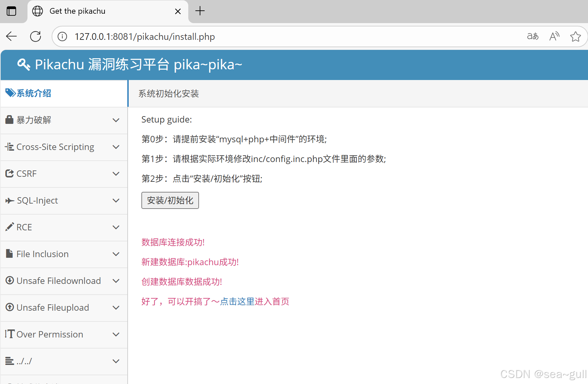588x384 pixels.
Task: Click the File Inclusion file icon
Action: [9, 253]
